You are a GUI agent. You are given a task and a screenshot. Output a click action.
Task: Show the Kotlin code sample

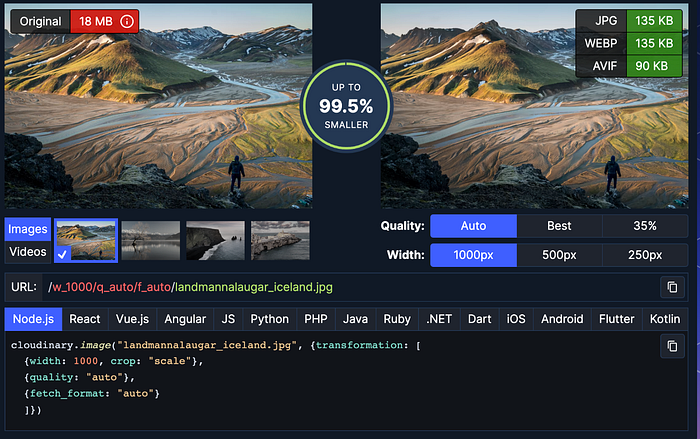click(x=664, y=319)
